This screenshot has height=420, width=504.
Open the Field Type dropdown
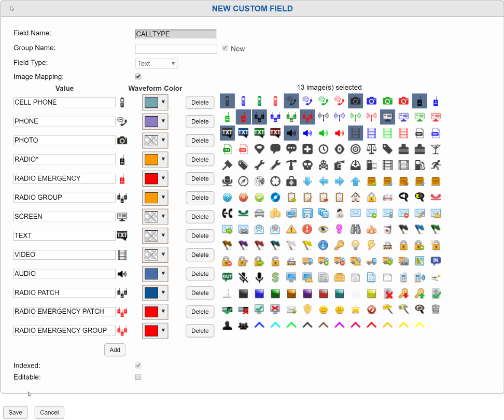(156, 63)
